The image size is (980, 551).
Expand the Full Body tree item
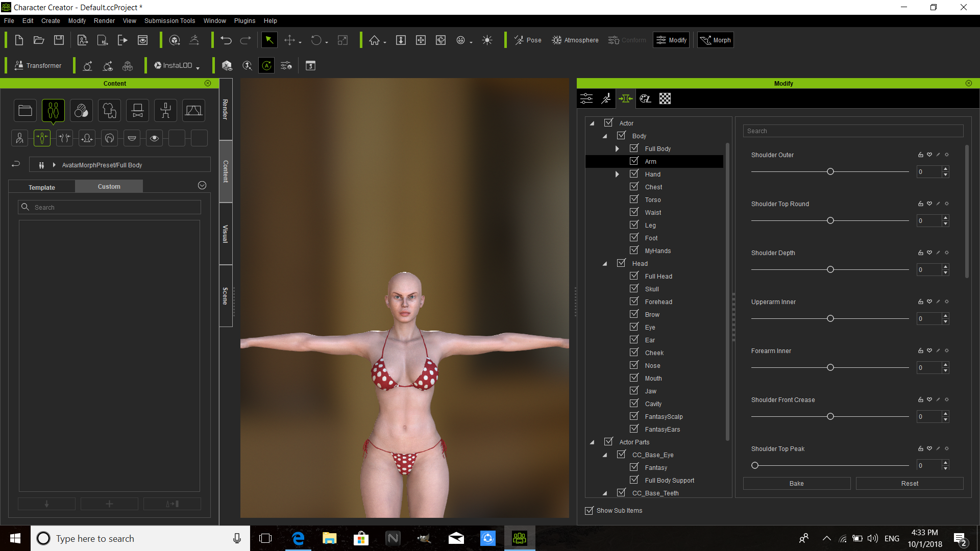617,148
